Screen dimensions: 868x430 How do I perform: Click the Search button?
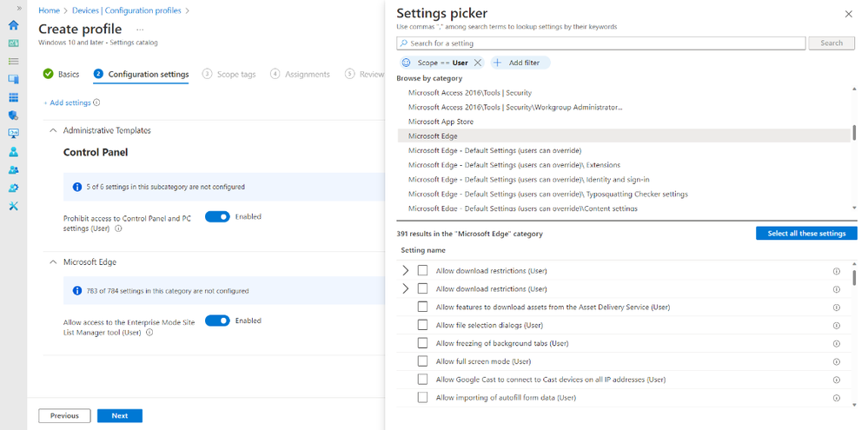(832, 43)
